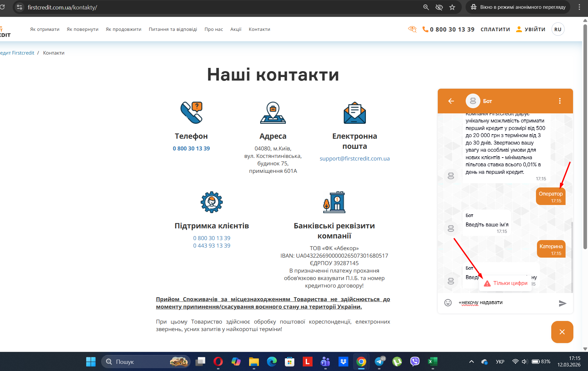Click the blocked cookies crossed-eye icon in address bar

[x=439, y=7]
